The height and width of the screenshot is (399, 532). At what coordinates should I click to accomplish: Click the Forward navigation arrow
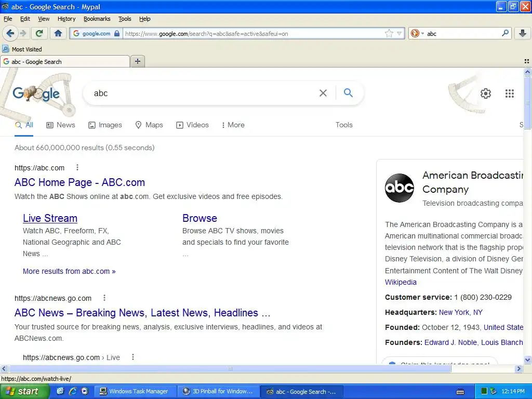tap(23, 33)
